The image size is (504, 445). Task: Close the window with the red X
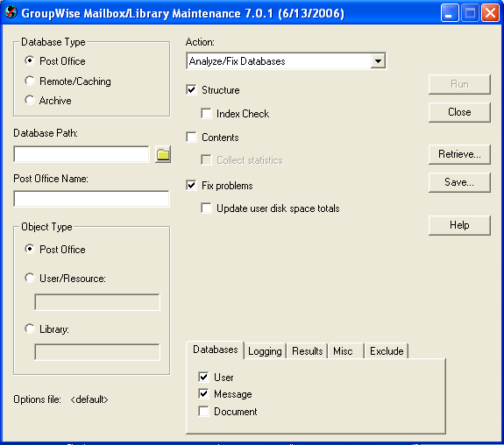pyautogui.click(x=490, y=13)
